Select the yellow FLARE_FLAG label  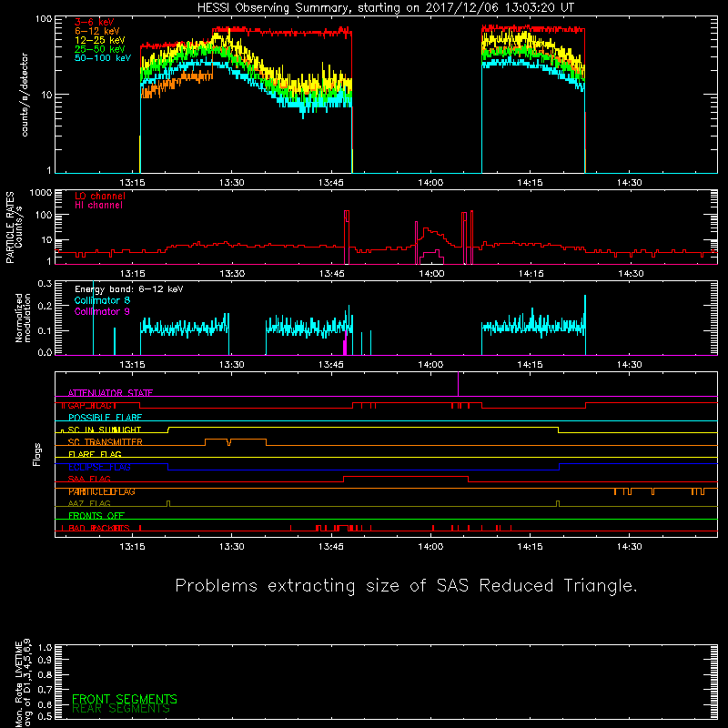click(95, 454)
